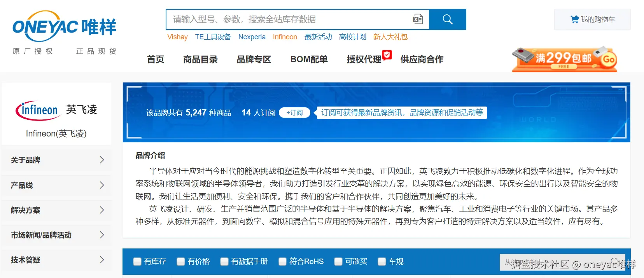Expand the 关于品牌 sidebar item
The height and width of the screenshot is (278, 644).
[x=57, y=160]
